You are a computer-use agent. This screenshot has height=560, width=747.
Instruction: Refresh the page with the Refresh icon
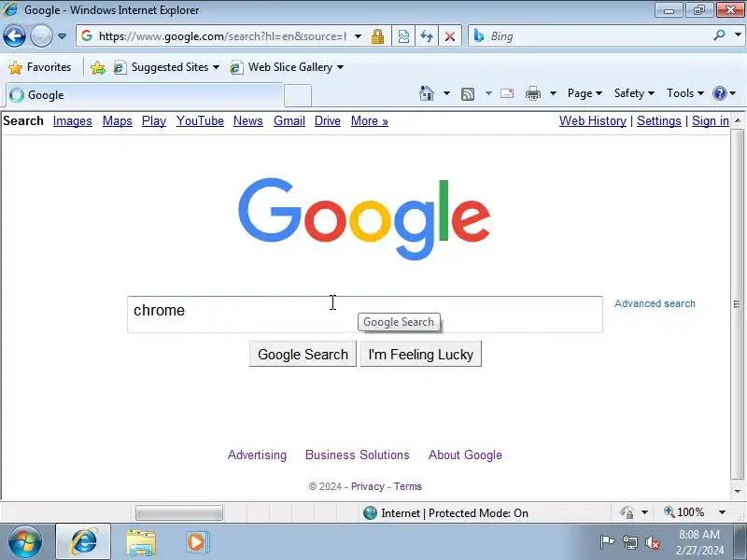coord(427,36)
